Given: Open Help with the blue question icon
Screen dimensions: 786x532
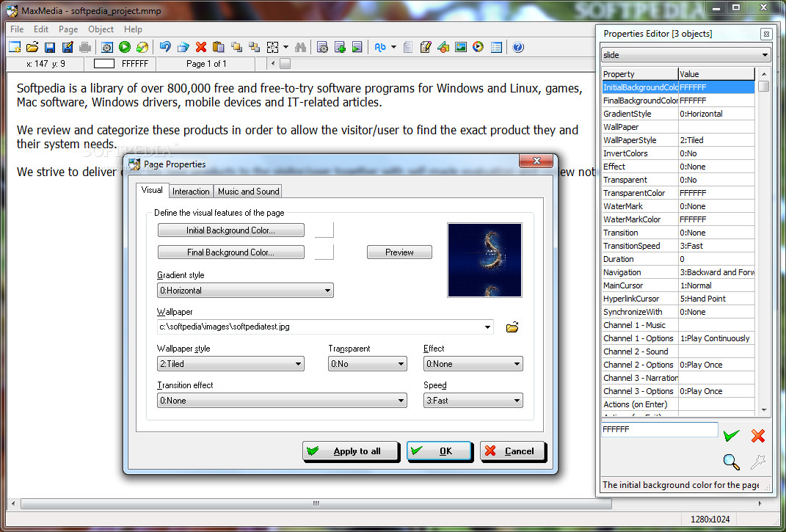Looking at the screenshot, I should point(518,47).
